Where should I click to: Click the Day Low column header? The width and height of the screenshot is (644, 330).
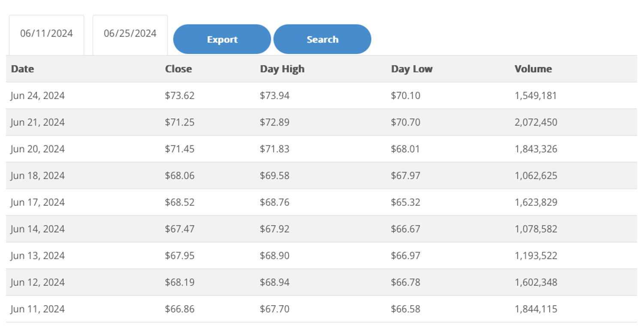pyautogui.click(x=412, y=69)
